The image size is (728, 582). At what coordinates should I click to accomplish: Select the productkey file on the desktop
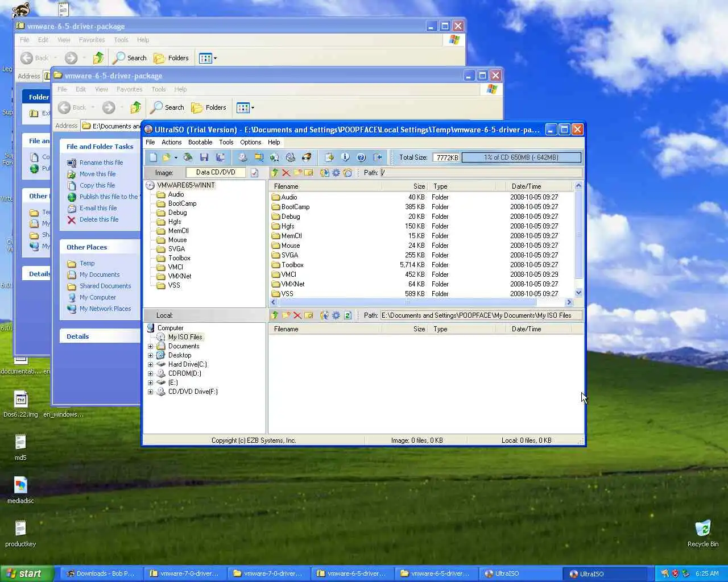[x=20, y=534]
